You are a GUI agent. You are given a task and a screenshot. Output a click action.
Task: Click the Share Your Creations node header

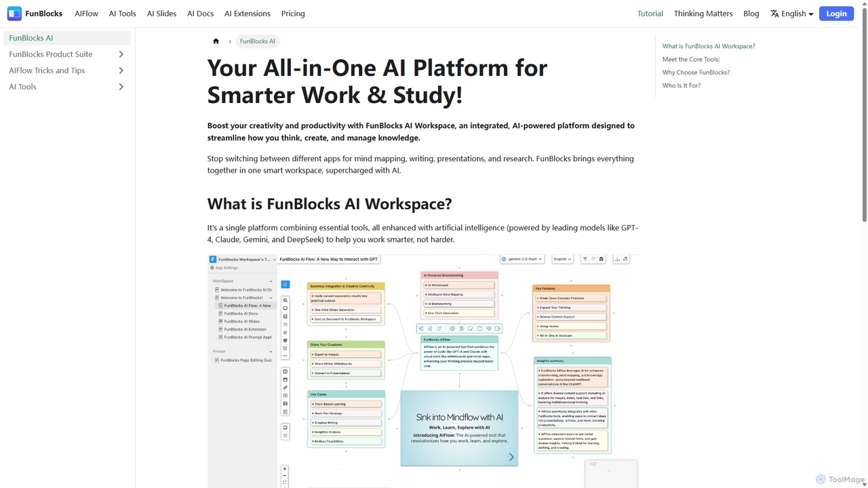coord(346,344)
